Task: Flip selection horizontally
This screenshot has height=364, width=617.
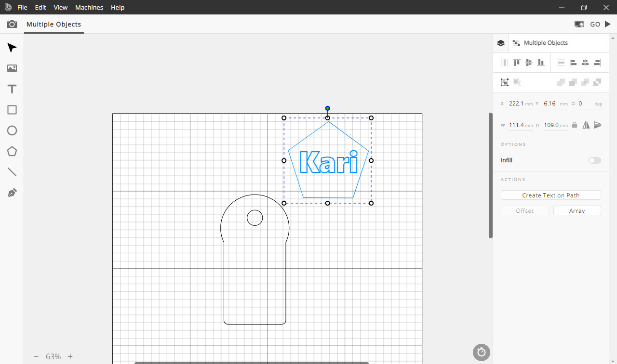Action: click(x=586, y=125)
